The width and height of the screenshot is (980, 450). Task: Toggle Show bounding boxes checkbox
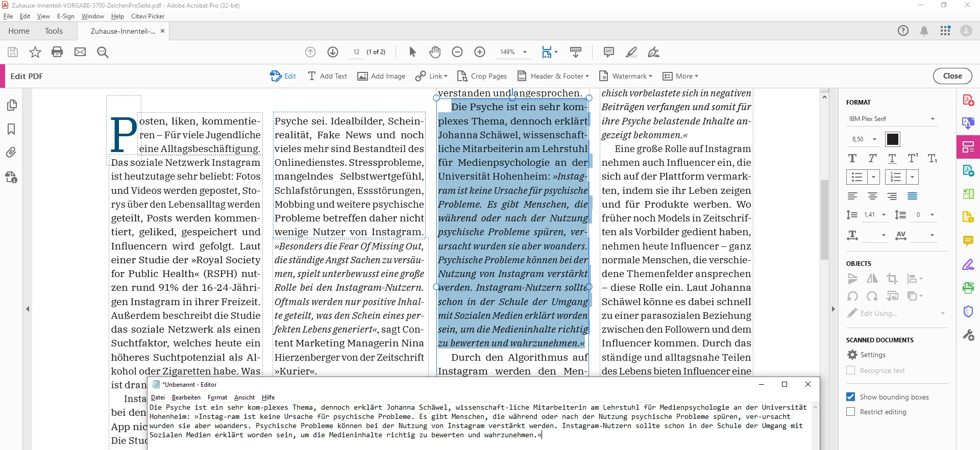[850, 397]
